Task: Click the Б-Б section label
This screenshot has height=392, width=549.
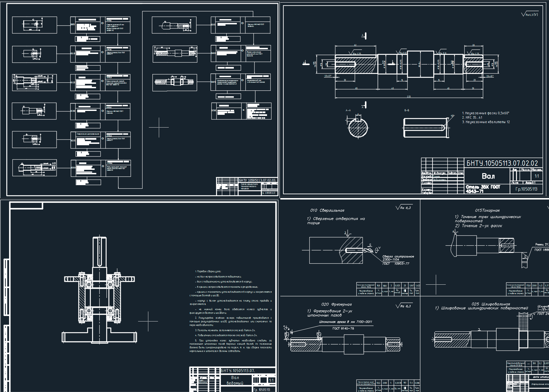Action: tap(406, 110)
